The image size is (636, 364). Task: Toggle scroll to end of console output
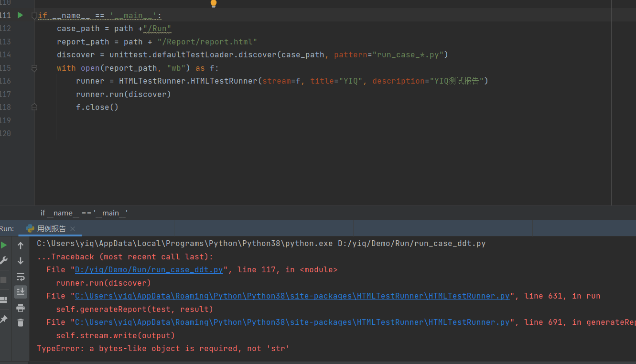(x=21, y=291)
